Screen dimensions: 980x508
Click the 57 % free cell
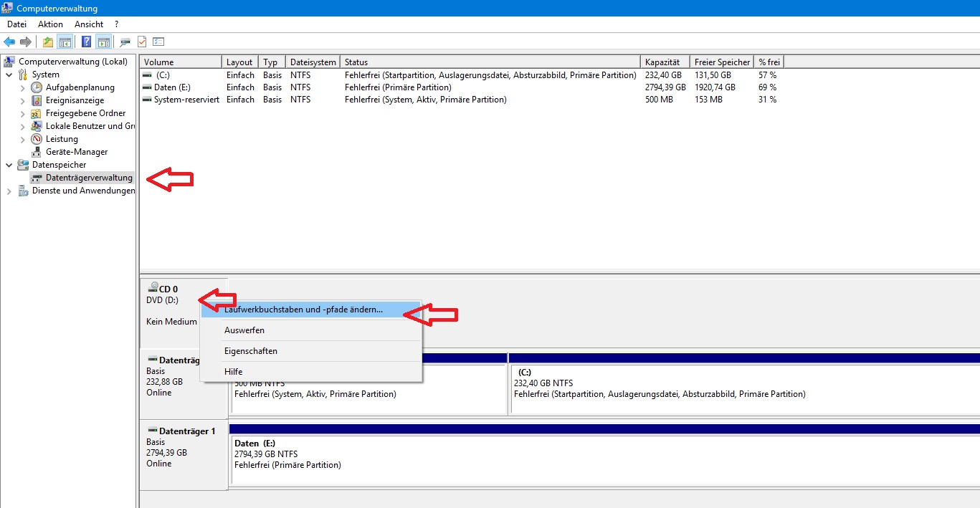(768, 75)
